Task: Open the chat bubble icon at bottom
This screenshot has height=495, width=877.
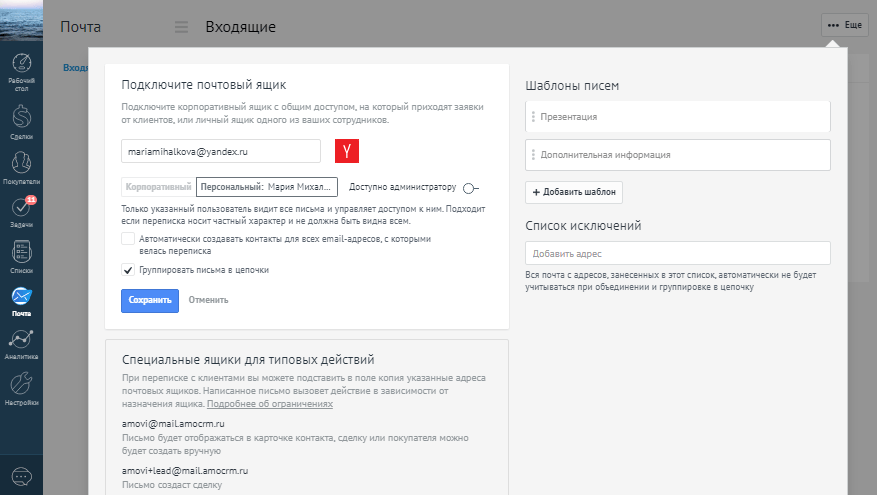Action: [x=21, y=476]
